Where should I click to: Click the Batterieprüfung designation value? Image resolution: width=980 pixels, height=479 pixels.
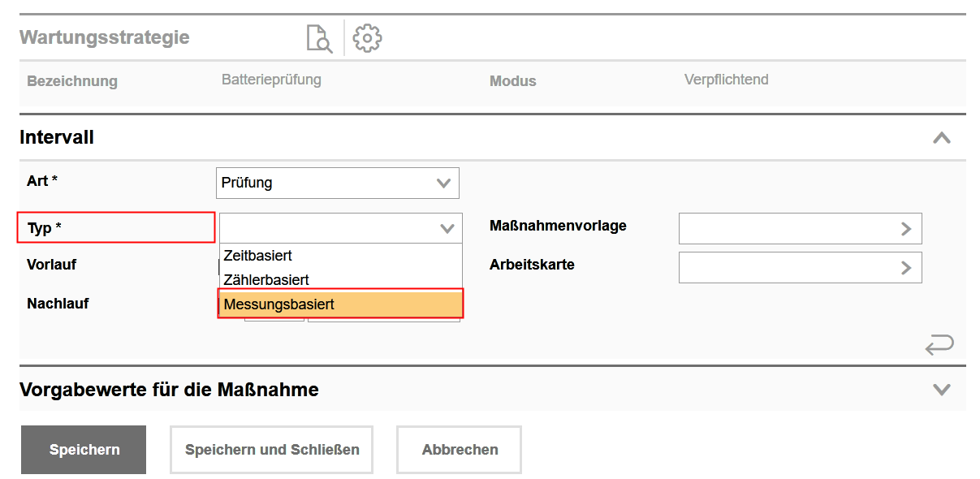point(271,80)
